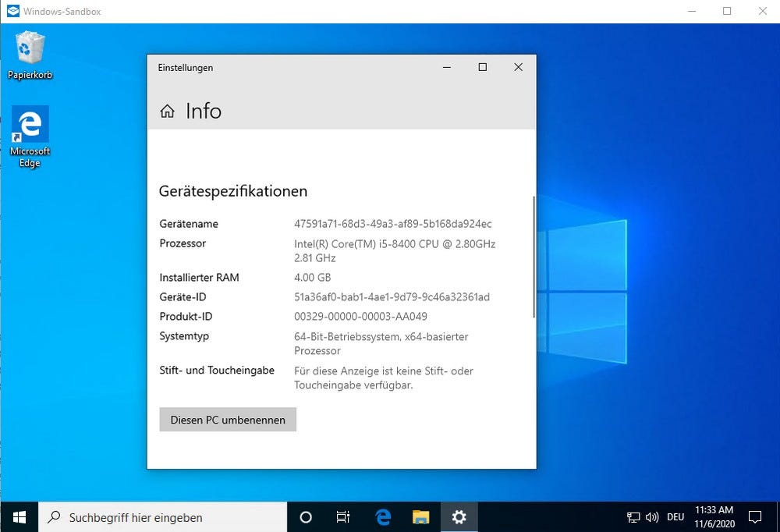Image resolution: width=780 pixels, height=532 pixels.
Task: Select the Settings gear taskbar icon
Action: pyautogui.click(x=459, y=517)
